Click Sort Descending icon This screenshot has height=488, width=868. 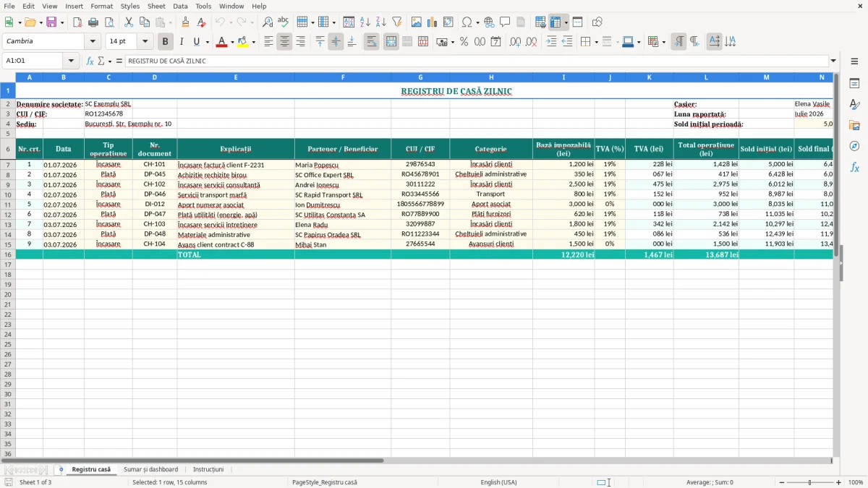pos(380,22)
